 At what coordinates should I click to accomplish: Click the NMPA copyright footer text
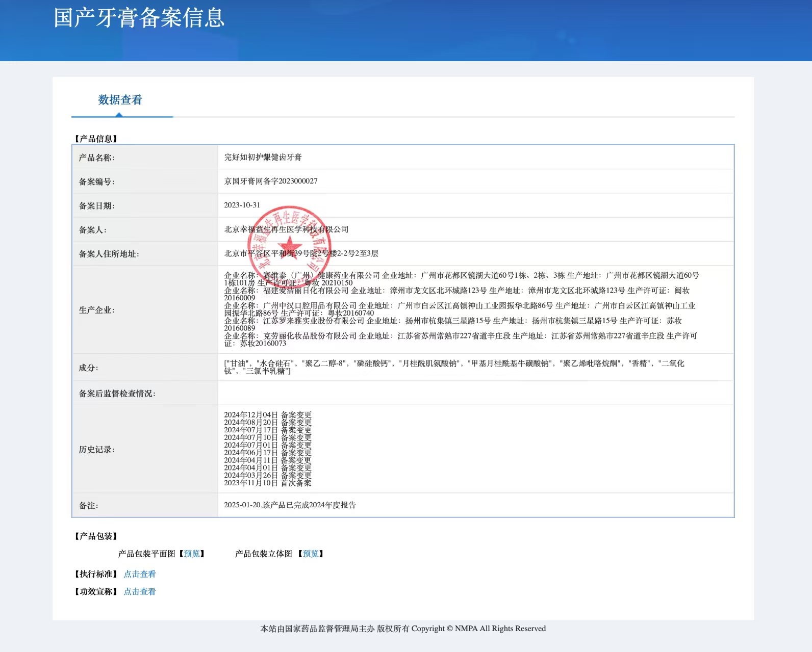click(403, 629)
